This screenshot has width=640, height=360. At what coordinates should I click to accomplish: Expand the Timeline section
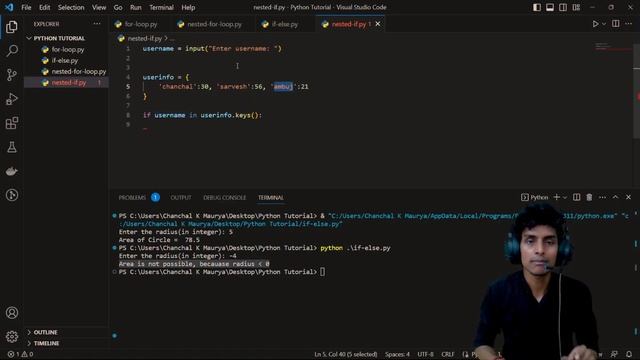[66, 343]
